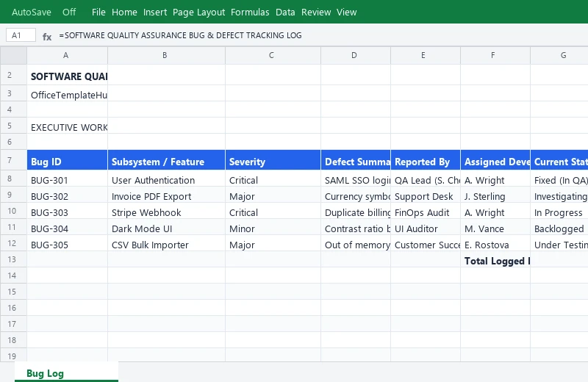The width and height of the screenshot is (588, 382).
Task: Click the Current Status header cell
Action: (x=559, y=160)
